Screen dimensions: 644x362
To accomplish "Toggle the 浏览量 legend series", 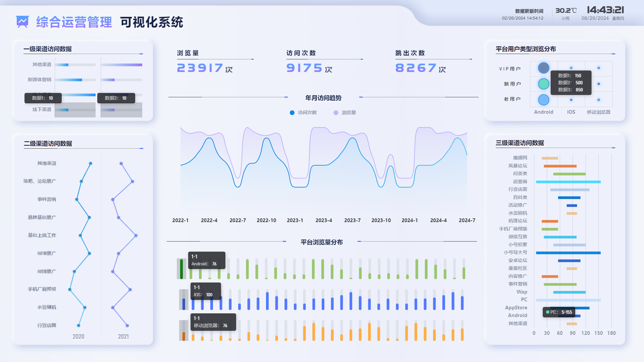I will tap(344, 113).
